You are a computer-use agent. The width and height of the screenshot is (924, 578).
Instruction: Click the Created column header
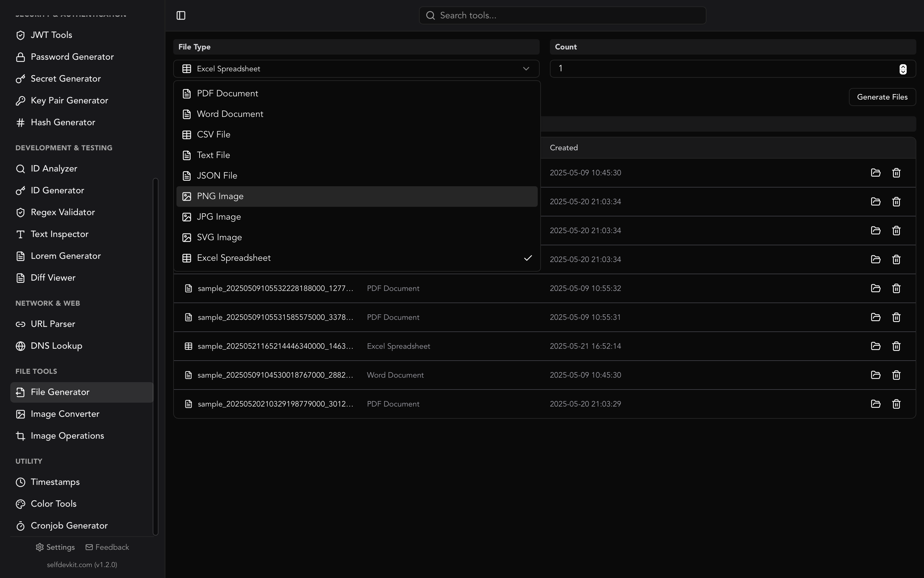pyautogui.click(x=564, y=148)
